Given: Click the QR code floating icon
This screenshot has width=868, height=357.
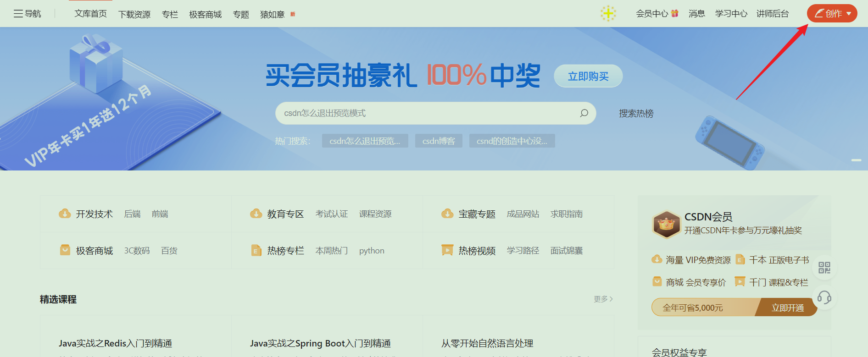Looking at the screenshot, I should 824,268.
